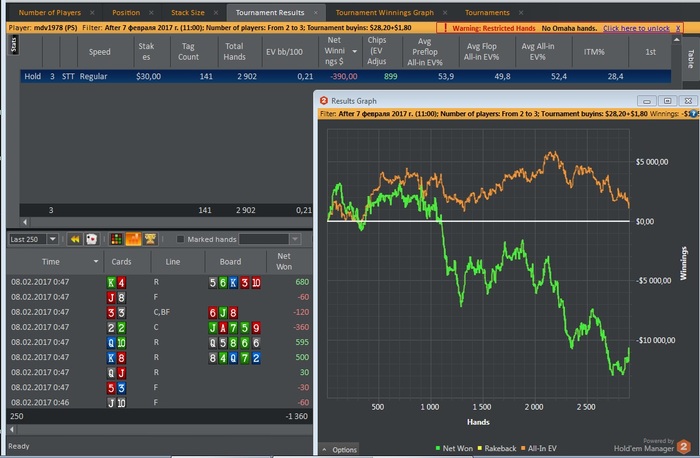Select the K4 hand that won 680

tap(160, 282)
